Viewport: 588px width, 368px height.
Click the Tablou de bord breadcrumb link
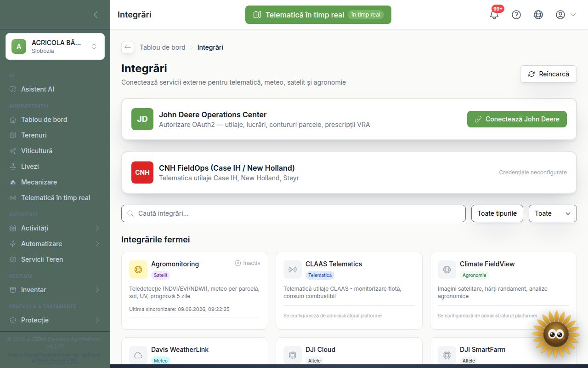tap(163, 47)
